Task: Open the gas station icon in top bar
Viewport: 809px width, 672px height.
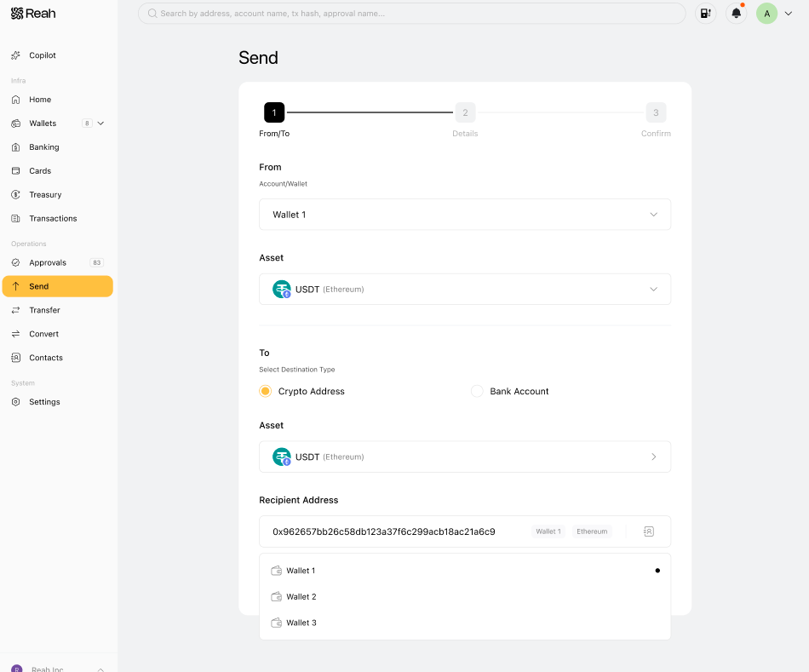Action: 705,14
